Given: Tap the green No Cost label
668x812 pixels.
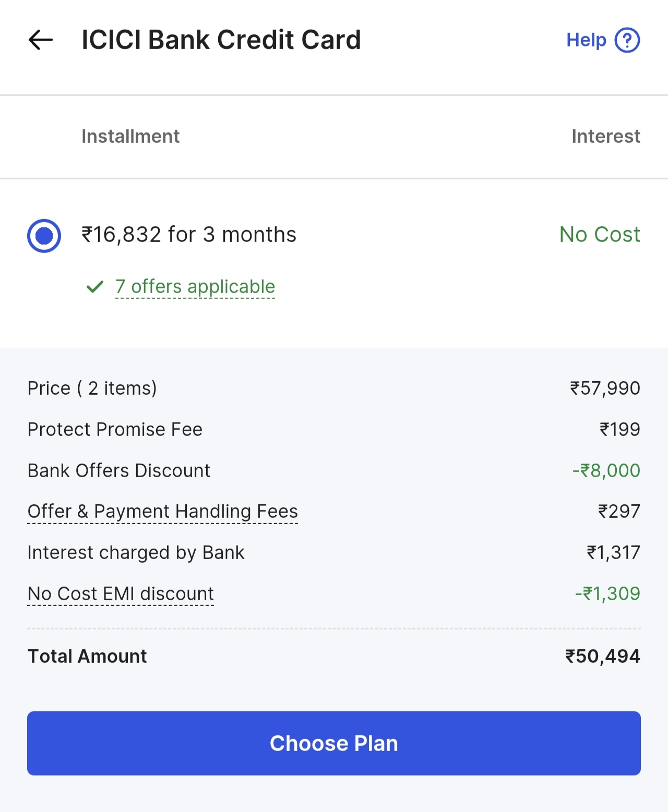Looking at the screenshot, I should pyautogui.click(x=599, y=235).
